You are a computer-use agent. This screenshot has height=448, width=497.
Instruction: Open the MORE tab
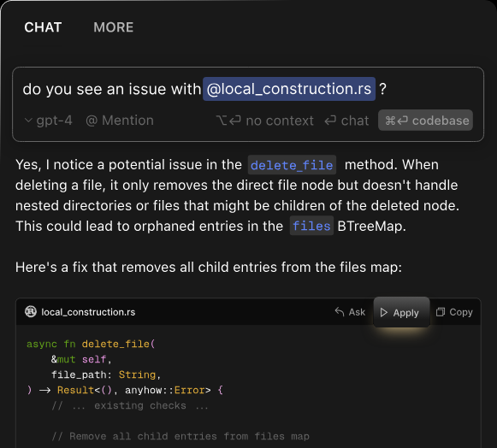point(113,27)
